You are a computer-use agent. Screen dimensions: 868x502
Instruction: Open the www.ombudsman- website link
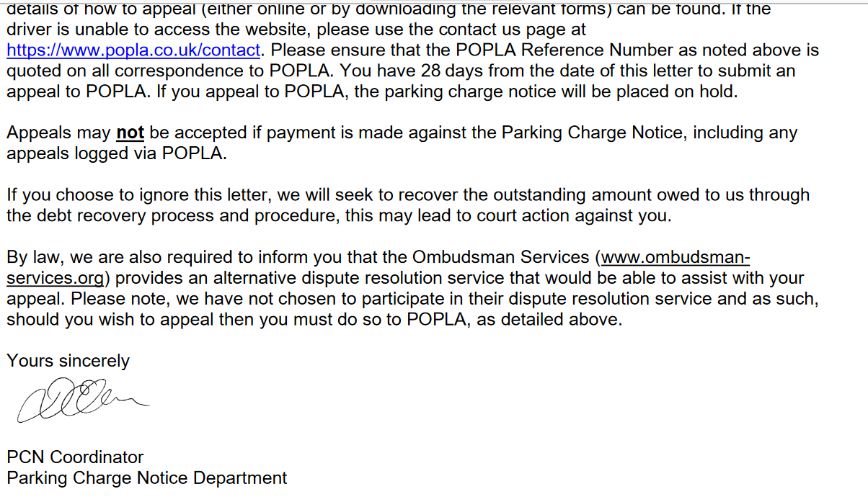click(676, 257)
